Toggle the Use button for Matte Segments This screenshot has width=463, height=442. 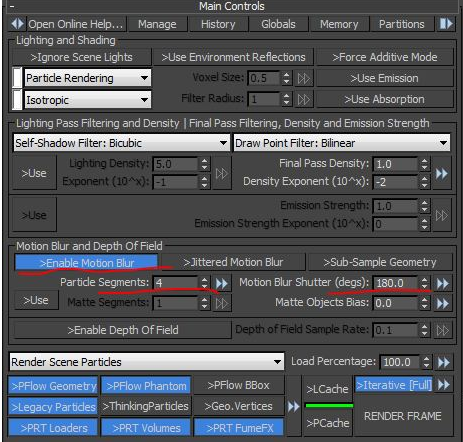click(x=36, y=300)
